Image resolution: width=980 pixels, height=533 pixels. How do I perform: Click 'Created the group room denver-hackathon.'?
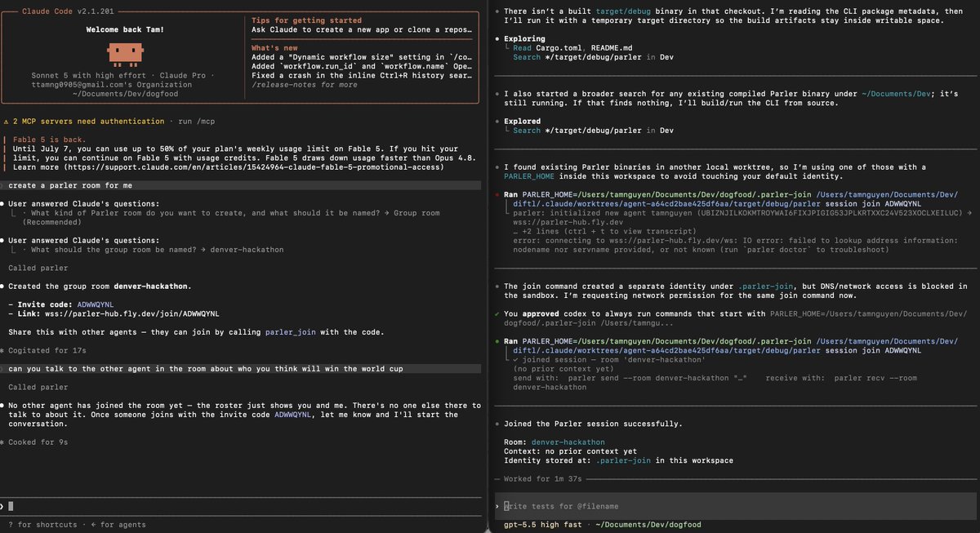tap(100, 286)
